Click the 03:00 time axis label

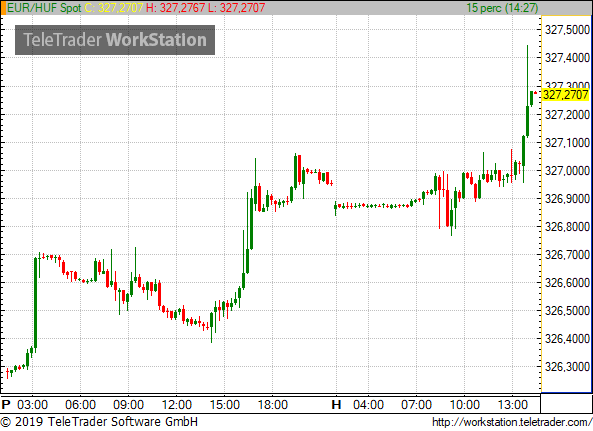click(x=33, y=405)
